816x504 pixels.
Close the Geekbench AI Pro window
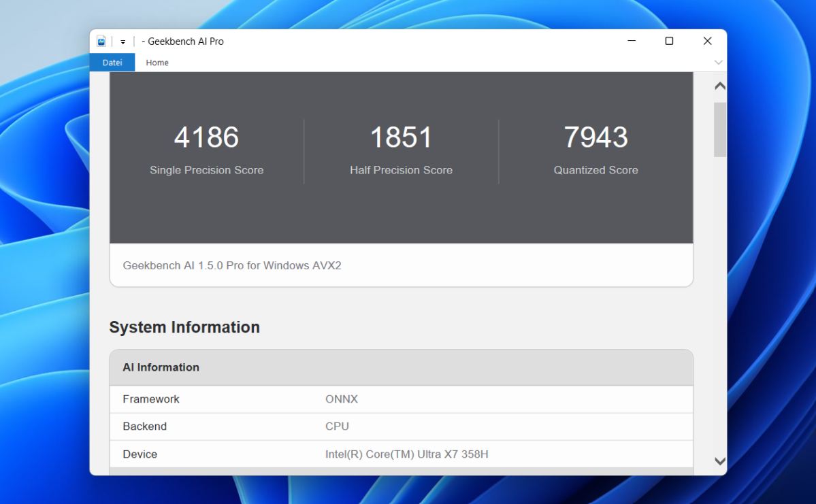coord(707,41)
